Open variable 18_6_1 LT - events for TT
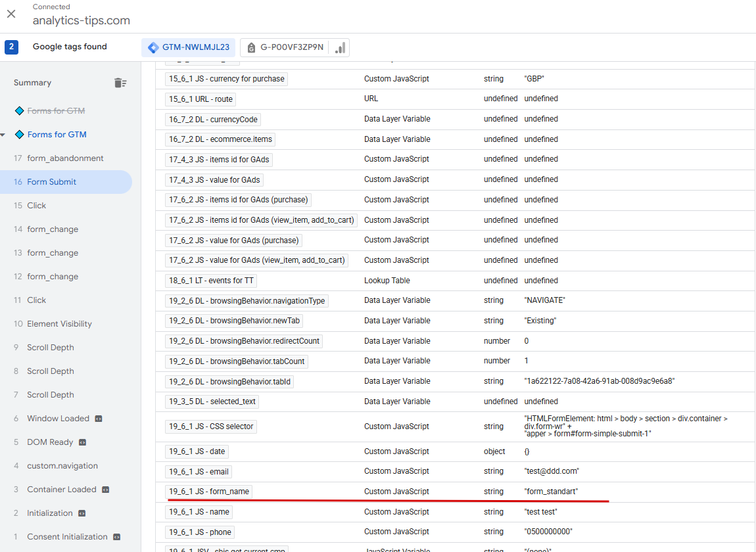The image size is (756, 552). (211, 281)
